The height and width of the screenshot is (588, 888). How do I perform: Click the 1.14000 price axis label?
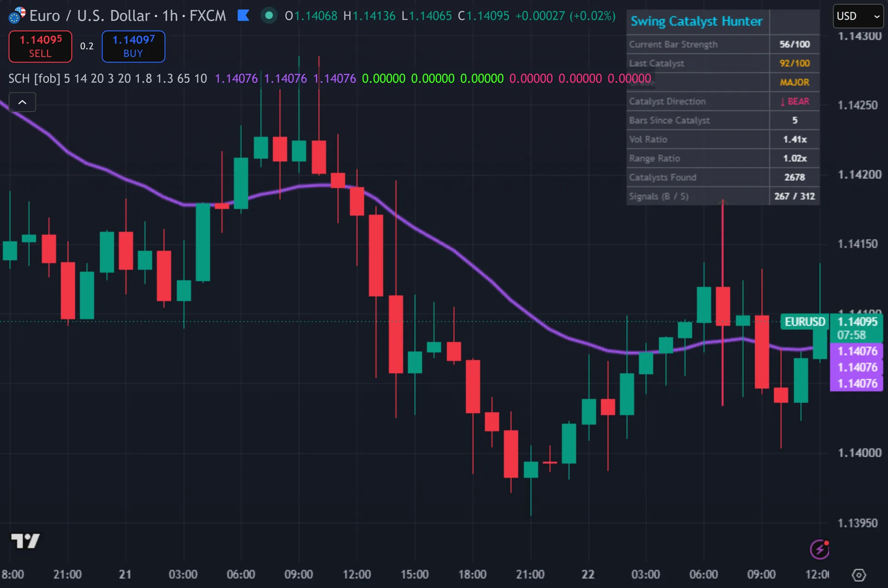click(859, 453)
